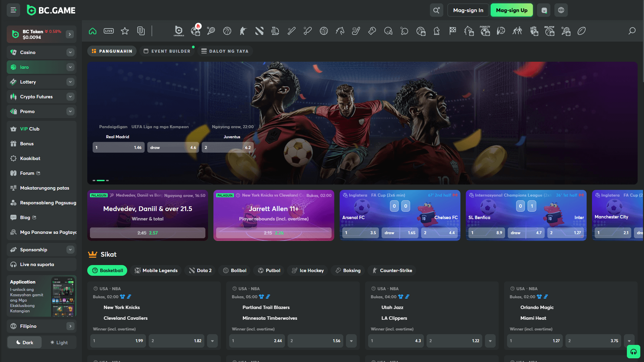Click the Mag-sign In button

click(x=468, y=10)
